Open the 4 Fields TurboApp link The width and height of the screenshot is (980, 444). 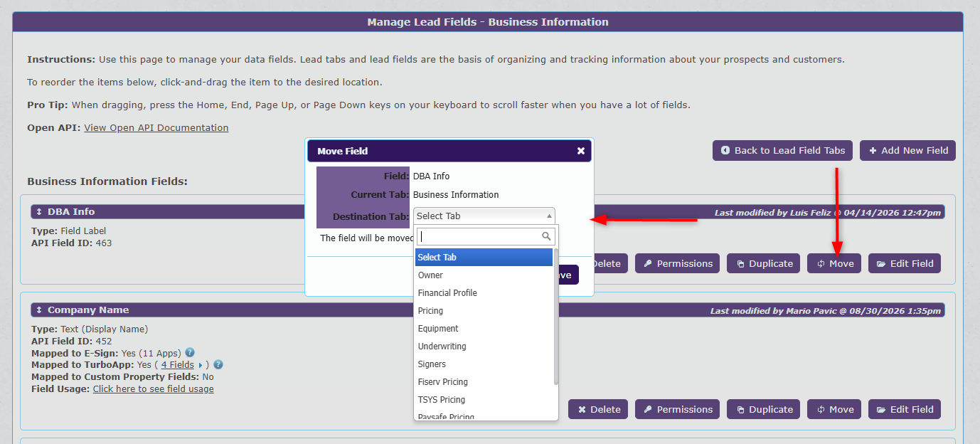(178, 364)
